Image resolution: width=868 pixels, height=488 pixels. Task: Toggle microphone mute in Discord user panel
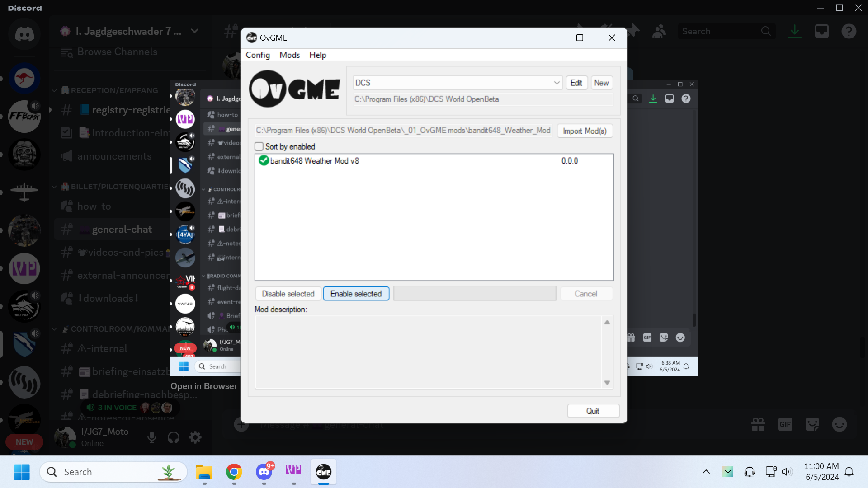(x=152, y=437)
